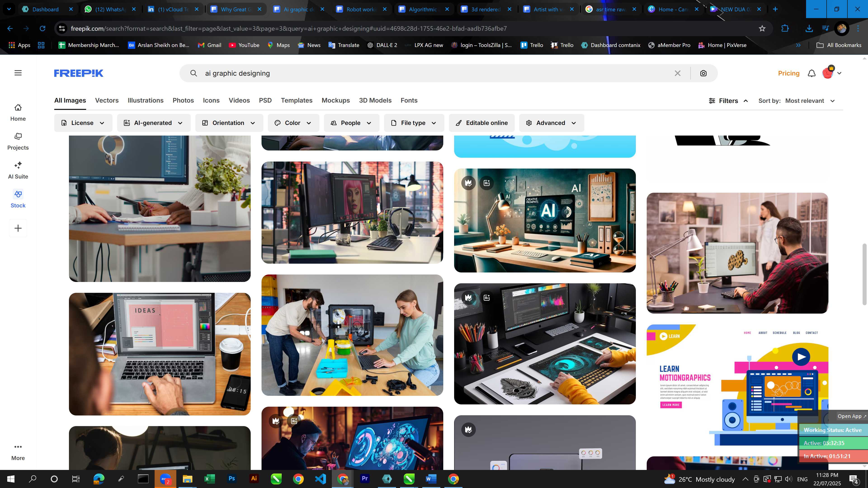This screenshot has width=868, height=488.
Task: Open search by image camera icon
Action: pyautogui.click(x=703, y=73)
